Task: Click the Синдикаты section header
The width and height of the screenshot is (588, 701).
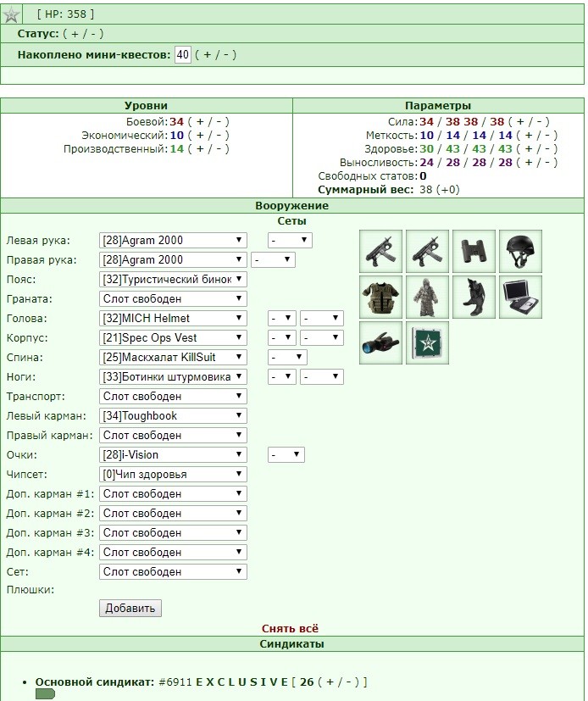Action: coord(292,644)
